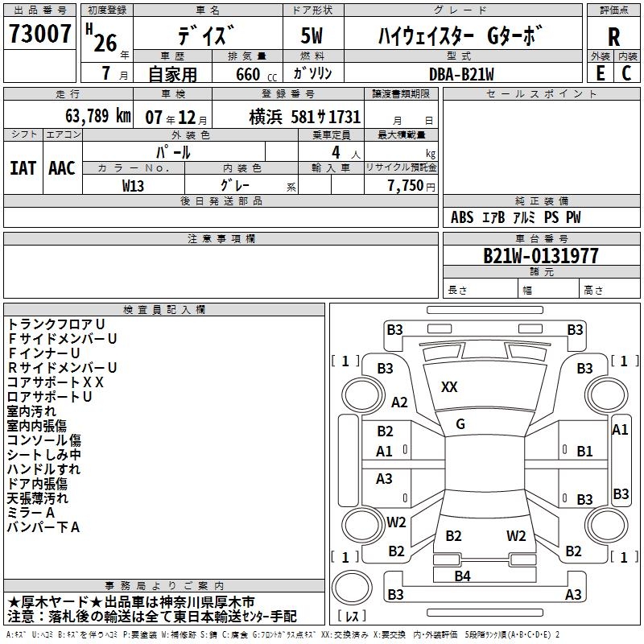The width and height of the screenshot is (644, 644).
Task: Click inspector note FインナーU
Action: (43, 353)
